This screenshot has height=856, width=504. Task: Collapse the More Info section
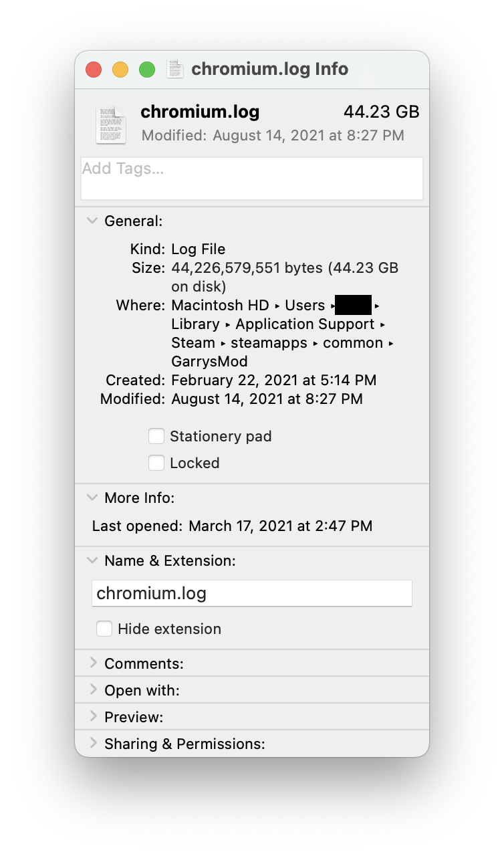[92, 498]
